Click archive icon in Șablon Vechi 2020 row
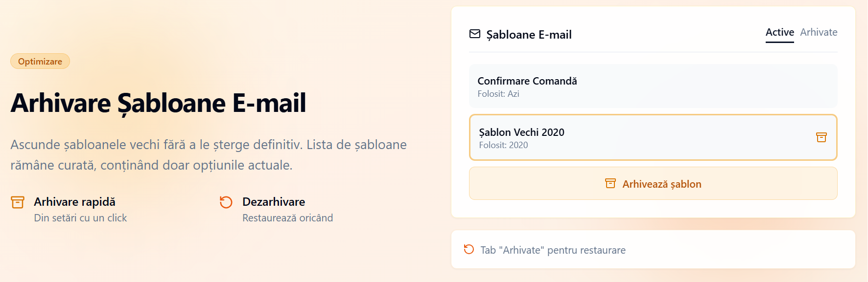Viewport: 868px width, 282px height. tap(821, 137)
